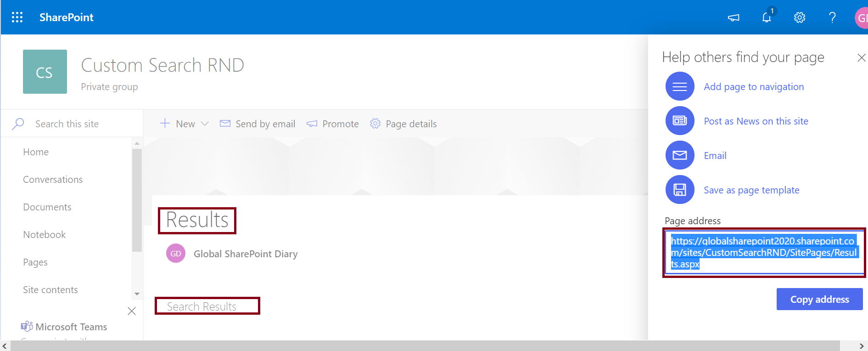Click the Save as page template link

point(751,190)
